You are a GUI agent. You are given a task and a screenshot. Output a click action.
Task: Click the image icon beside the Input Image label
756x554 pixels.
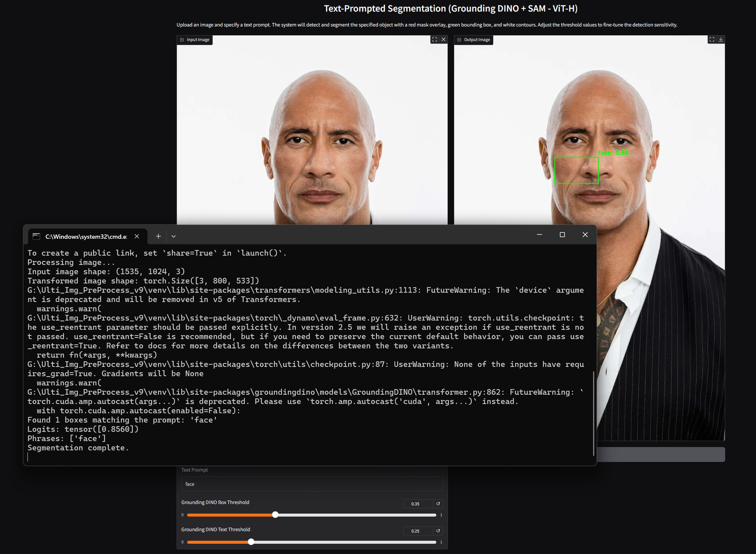182,40
